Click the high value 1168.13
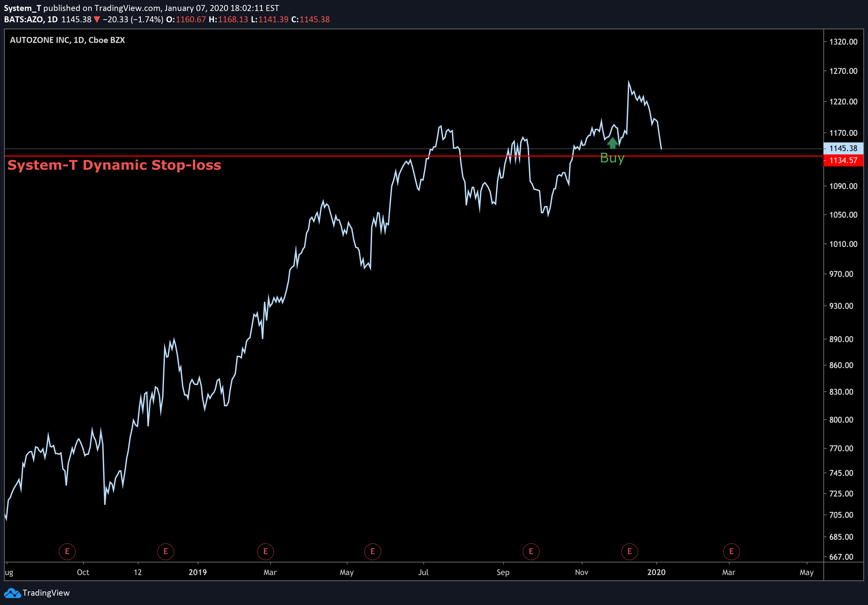This screenshot has width=868, height=605. (x=233, y=19)
